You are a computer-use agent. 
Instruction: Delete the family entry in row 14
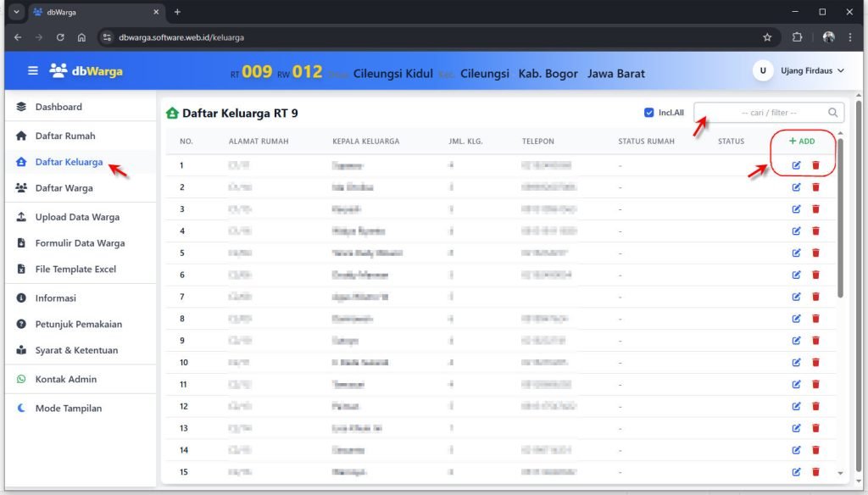pos(815,451)
